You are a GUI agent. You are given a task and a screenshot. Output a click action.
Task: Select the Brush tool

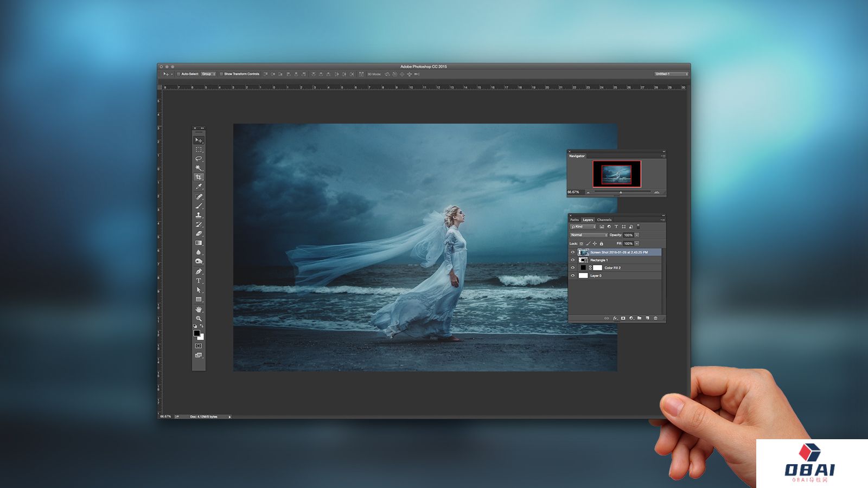199,206
